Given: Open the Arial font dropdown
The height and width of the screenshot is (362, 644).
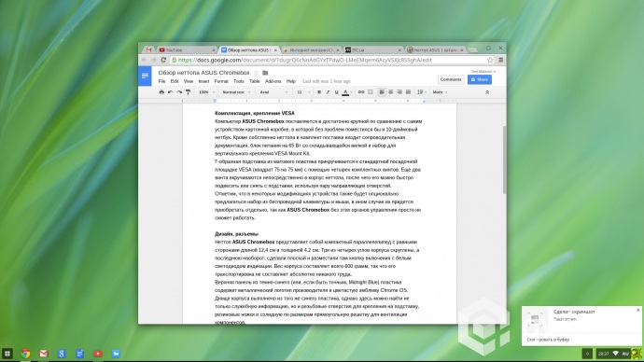Looking at the screenshot, I should [x=273, y=92].
